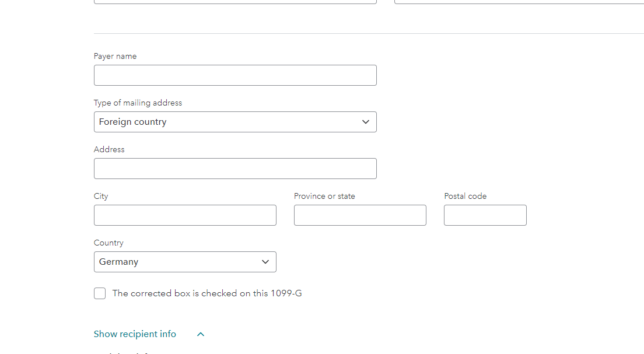Select the City input box
The width and height of the screenshot is (644, 354).
coord(185,215)
